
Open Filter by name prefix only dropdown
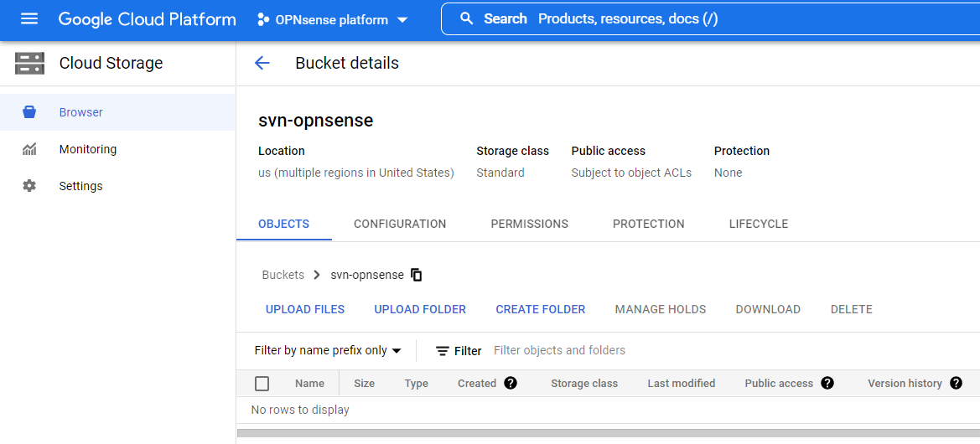[x=328, y=351]
